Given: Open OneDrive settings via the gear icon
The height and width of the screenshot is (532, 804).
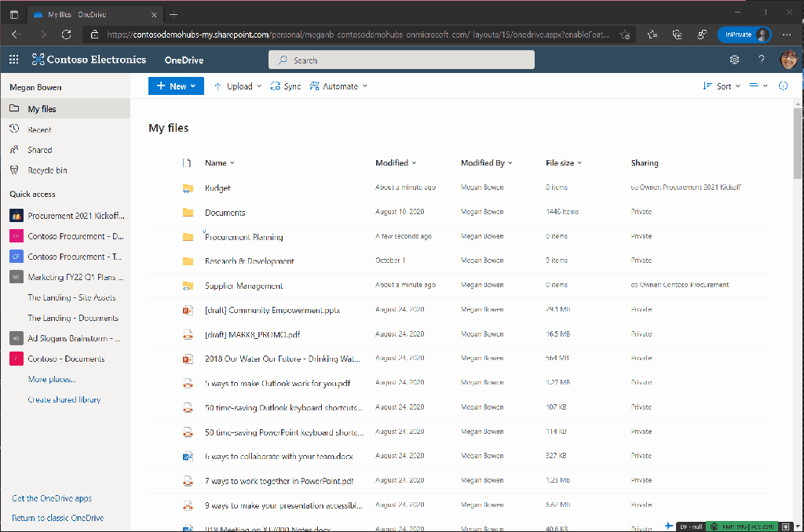Looking at the screenshot, I should click(x=734, y=59).
